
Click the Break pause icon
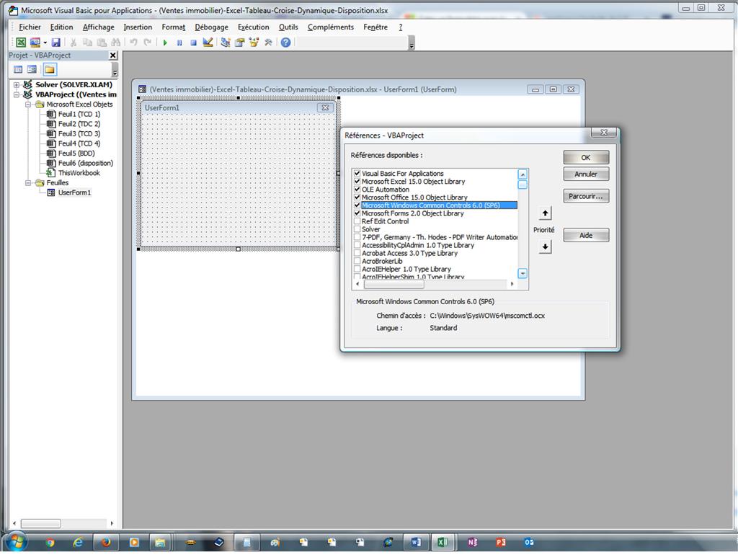[179, 43]
